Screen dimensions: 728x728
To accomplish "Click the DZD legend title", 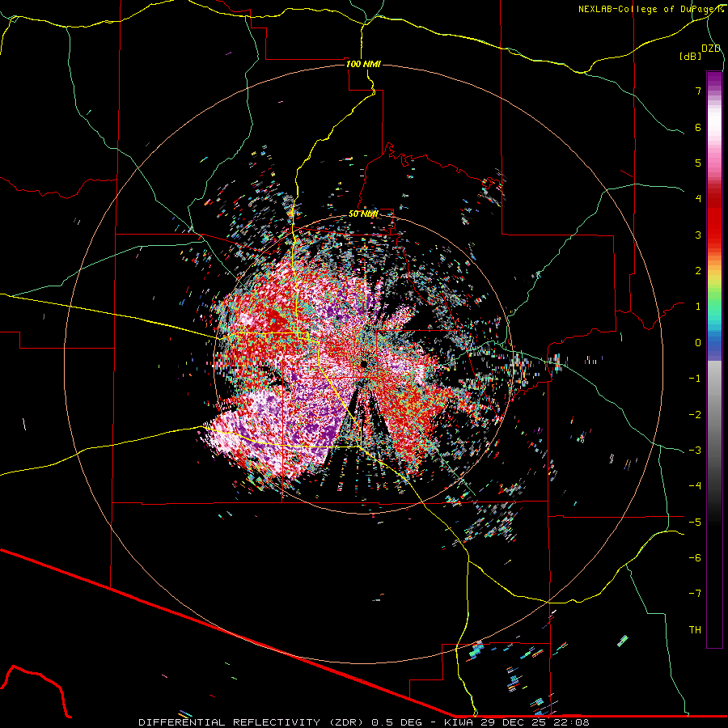I will 711,49.
